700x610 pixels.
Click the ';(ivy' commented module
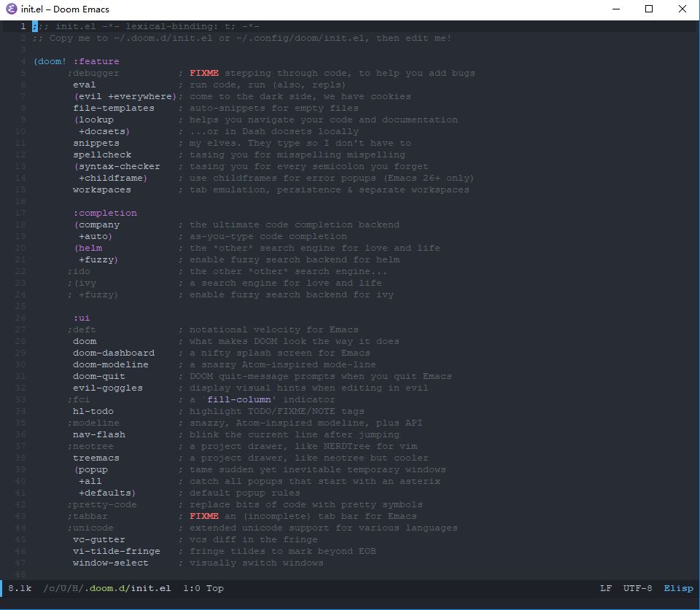[82, 283]
